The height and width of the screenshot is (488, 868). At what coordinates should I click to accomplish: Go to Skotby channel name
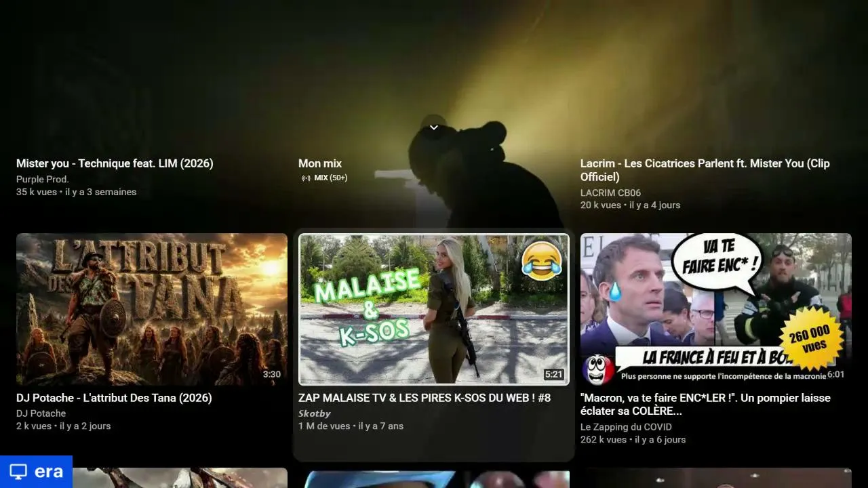point(315,413)
